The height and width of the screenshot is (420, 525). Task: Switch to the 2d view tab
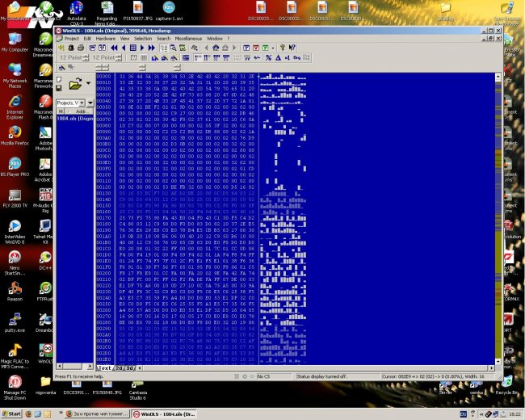[x=119, y=367]
